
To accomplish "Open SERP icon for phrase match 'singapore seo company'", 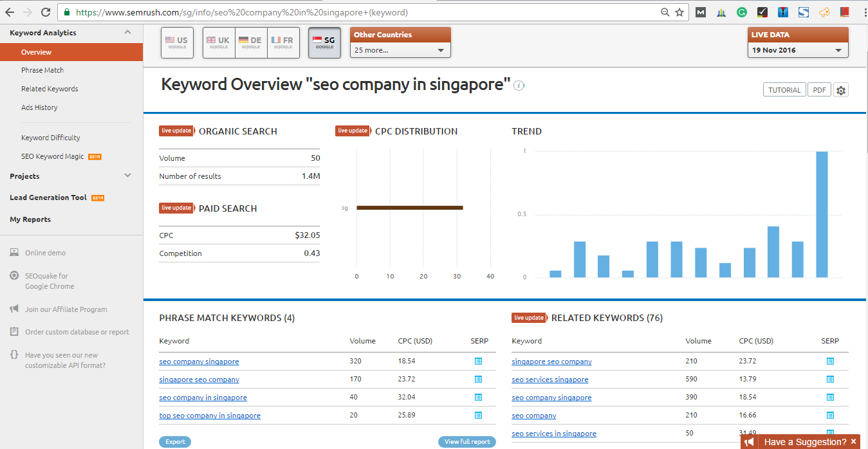I will (x=478, y=380).
